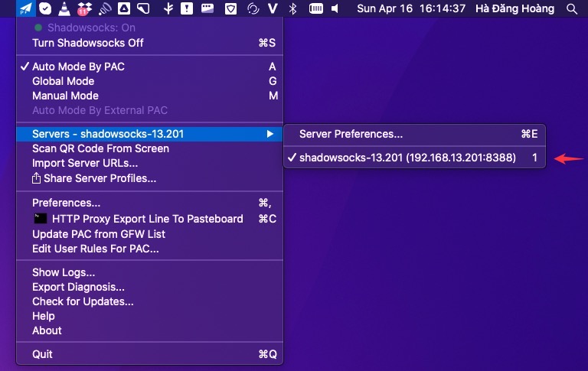Open the exclamation mark box icon

[187, 8]
